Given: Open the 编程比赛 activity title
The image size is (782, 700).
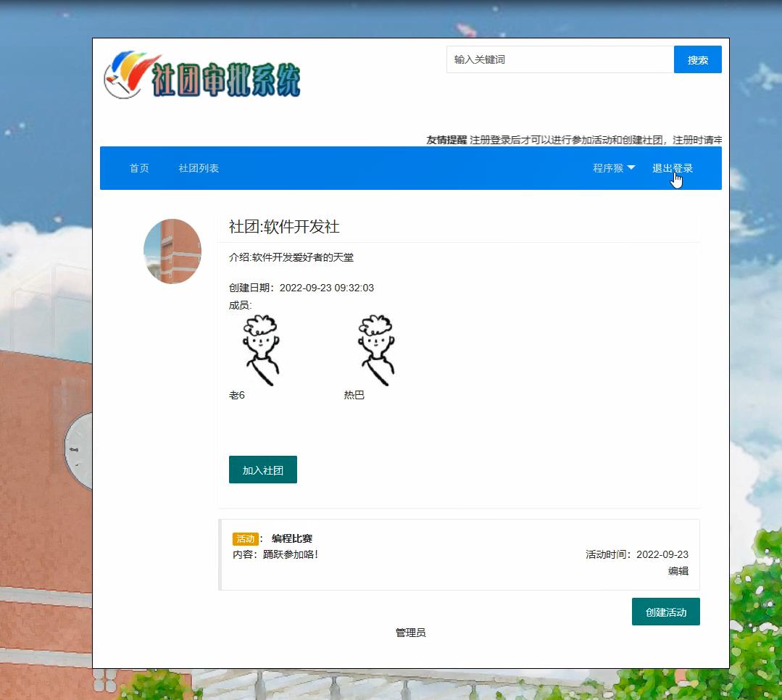Looking at the screenshot, I should coord(292,538).
